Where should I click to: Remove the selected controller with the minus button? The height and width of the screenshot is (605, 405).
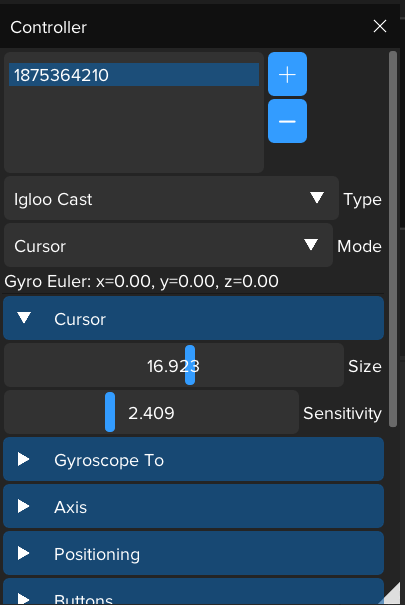pyautogui.click(x=287, y=121)
